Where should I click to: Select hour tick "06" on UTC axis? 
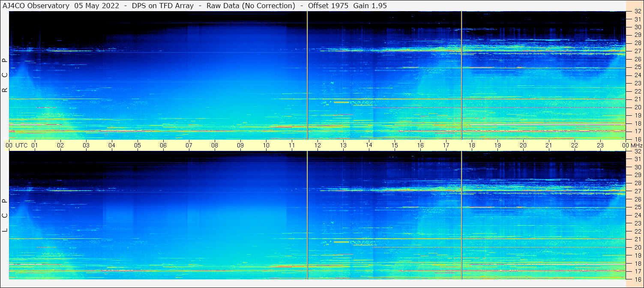163,145
